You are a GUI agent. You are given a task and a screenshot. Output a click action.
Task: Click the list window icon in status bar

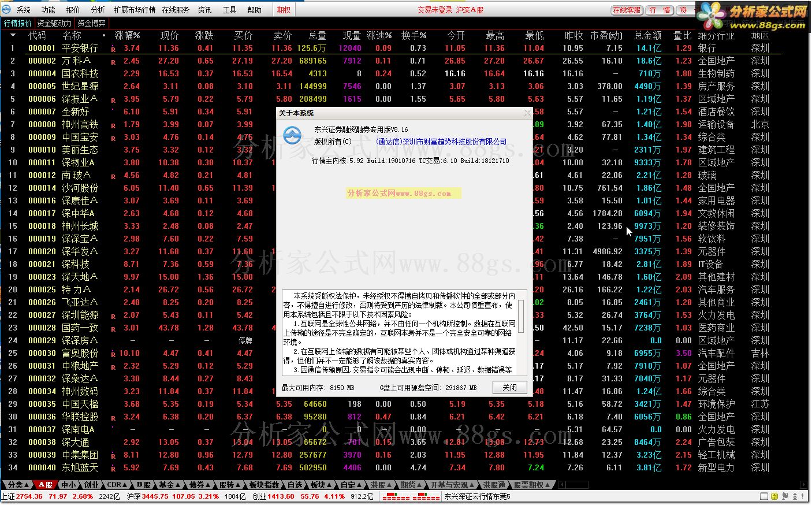764,496
